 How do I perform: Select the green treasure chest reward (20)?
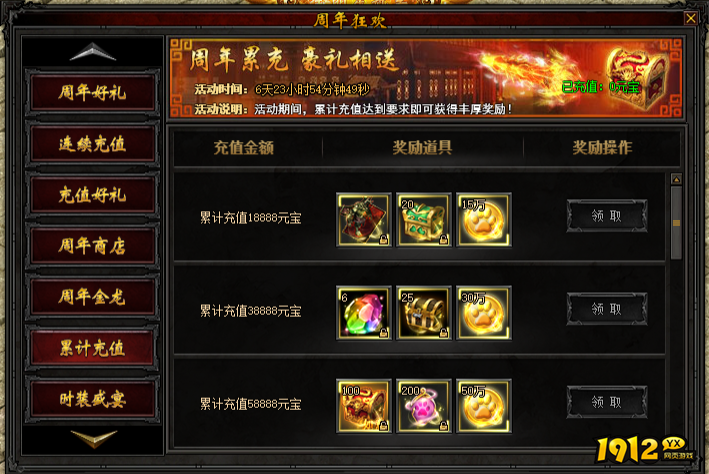424,220
